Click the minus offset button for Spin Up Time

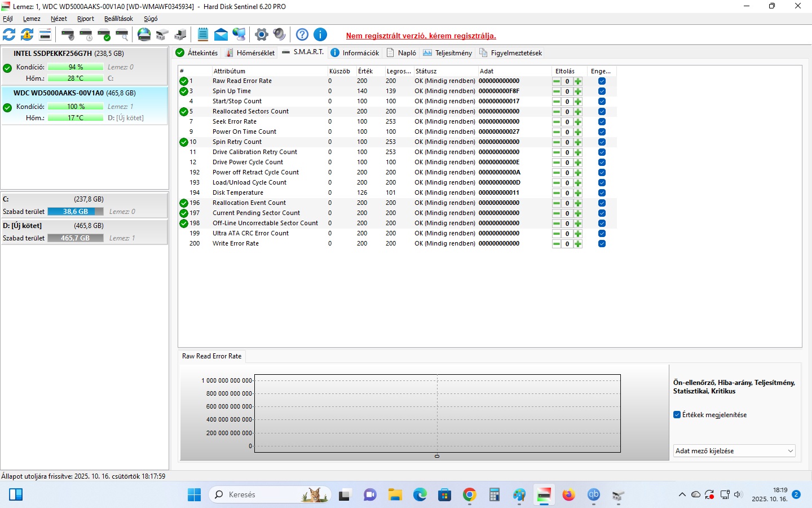click(557, 91)
